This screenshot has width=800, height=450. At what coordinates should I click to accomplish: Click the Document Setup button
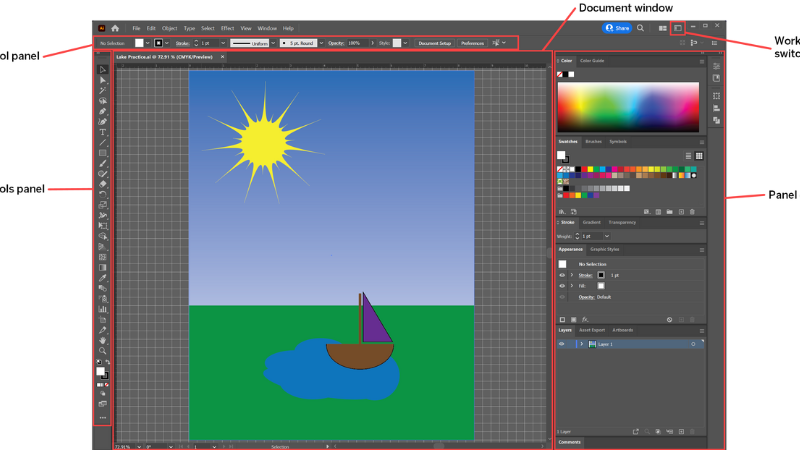(x=434, y=43)
